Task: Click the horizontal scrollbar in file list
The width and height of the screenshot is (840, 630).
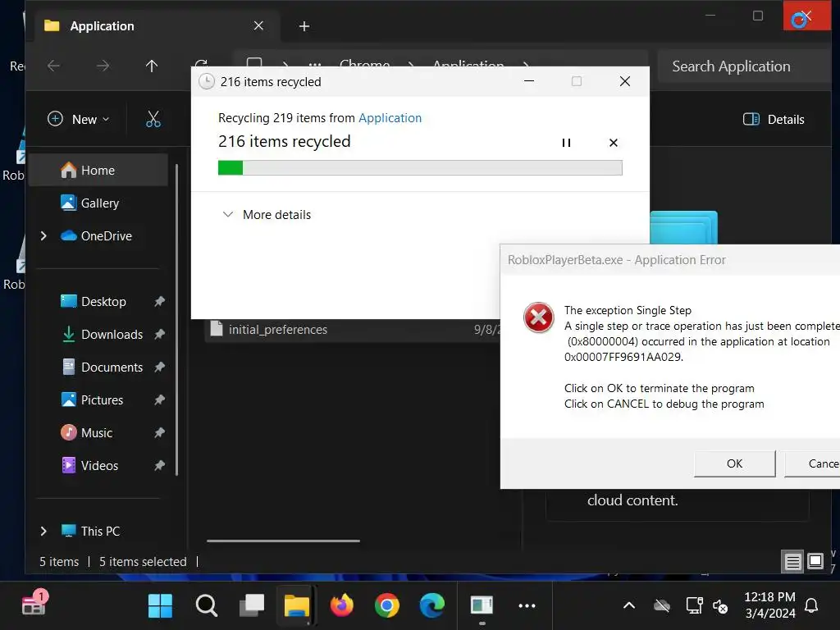Action: 283,541
